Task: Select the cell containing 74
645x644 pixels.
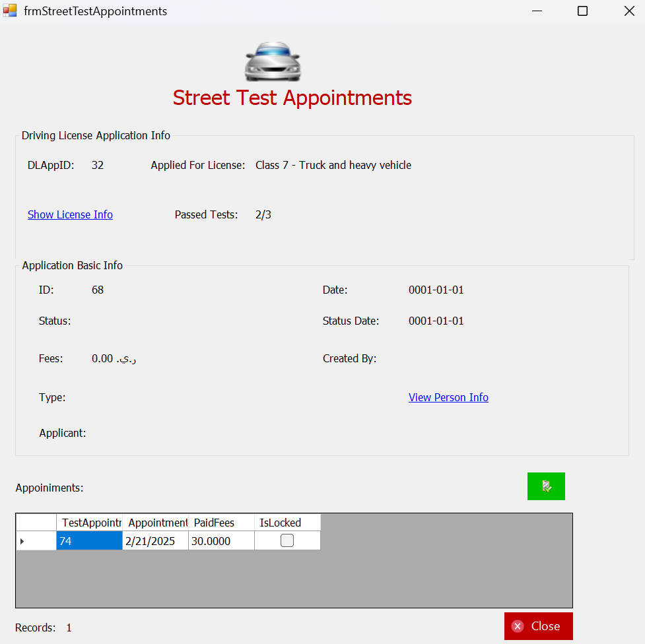Action: coord(89,541)
